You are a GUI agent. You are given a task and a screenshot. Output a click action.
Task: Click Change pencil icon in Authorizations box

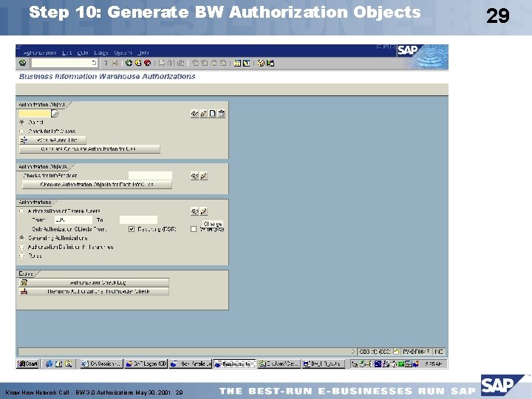[x=204, y=211]
